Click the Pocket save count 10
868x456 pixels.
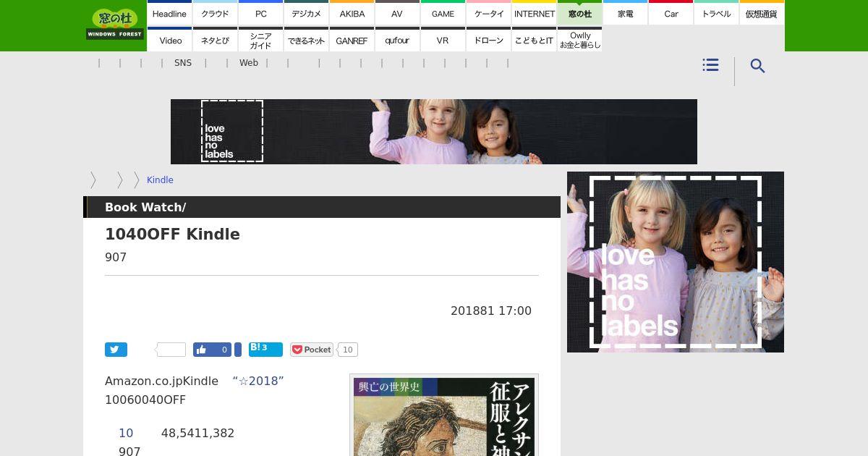pos(347,350)
